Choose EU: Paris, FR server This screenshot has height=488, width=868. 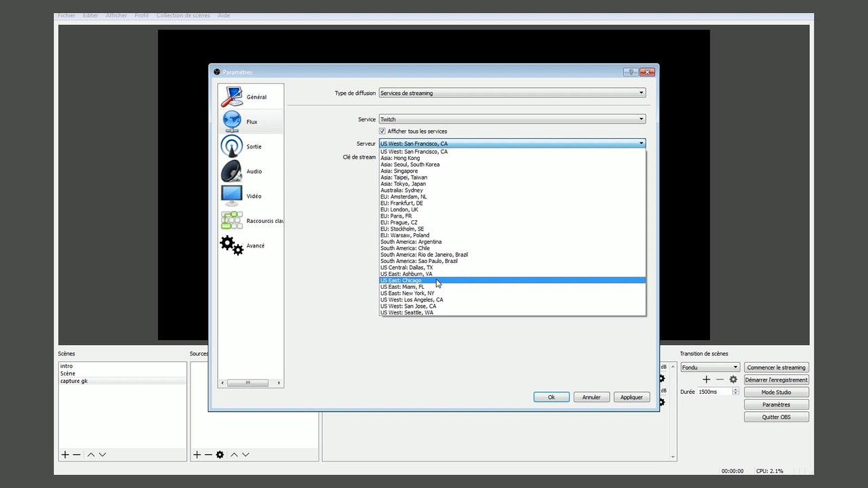[x=512, y=216]
